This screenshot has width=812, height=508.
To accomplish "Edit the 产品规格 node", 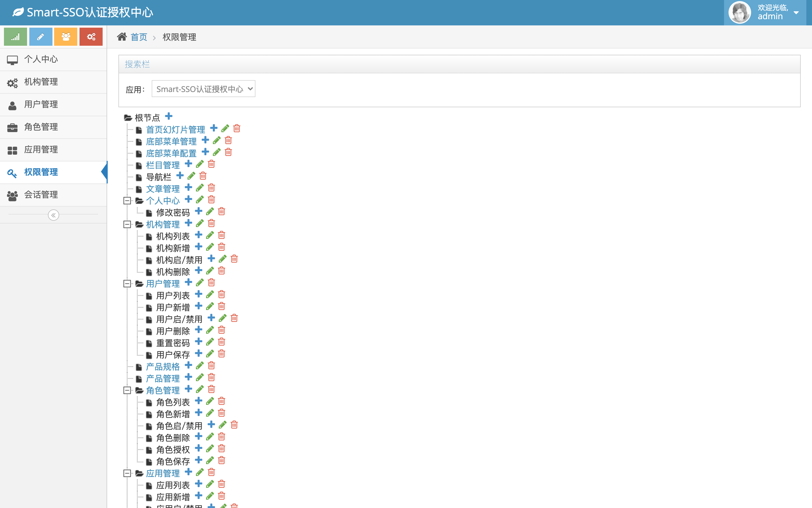I will click(200, 365).
